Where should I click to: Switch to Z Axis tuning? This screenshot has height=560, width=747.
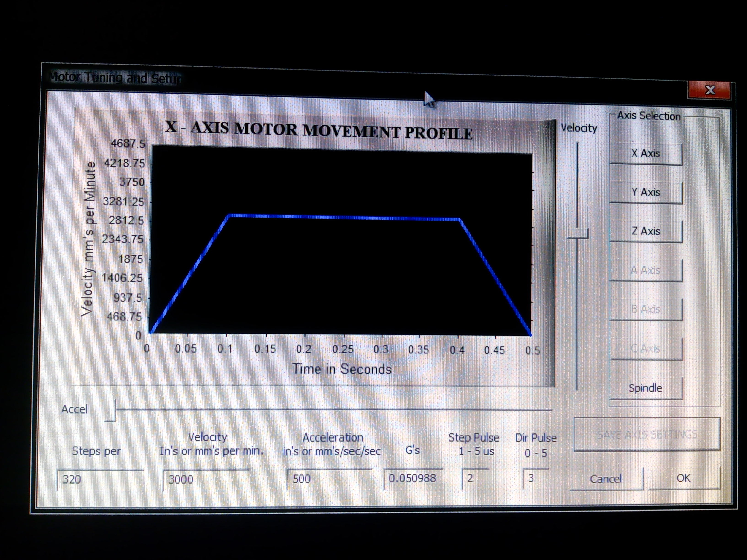tap(646, 232)
